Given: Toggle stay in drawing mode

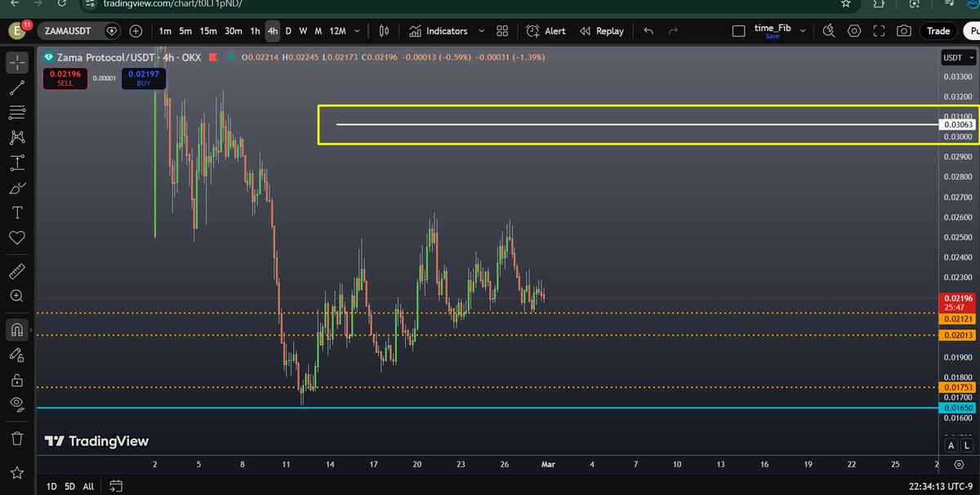Looking at the screenshot, I should (16, 355).
